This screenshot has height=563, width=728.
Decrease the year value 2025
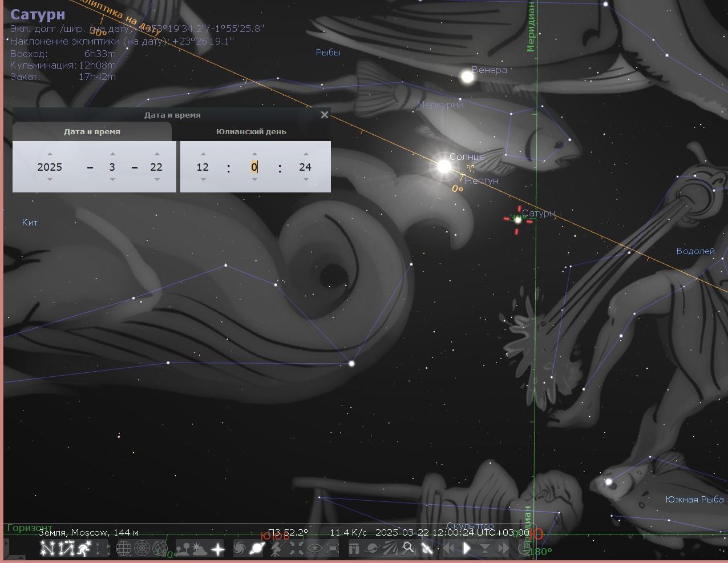(50, 180)
